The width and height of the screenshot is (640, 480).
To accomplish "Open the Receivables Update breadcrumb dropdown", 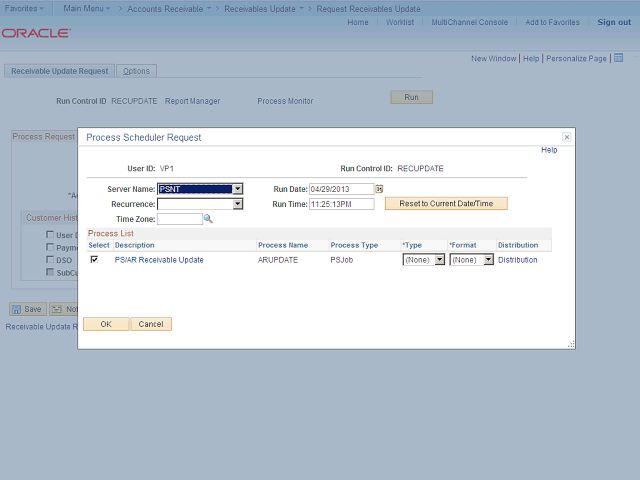I will [302, 8].
